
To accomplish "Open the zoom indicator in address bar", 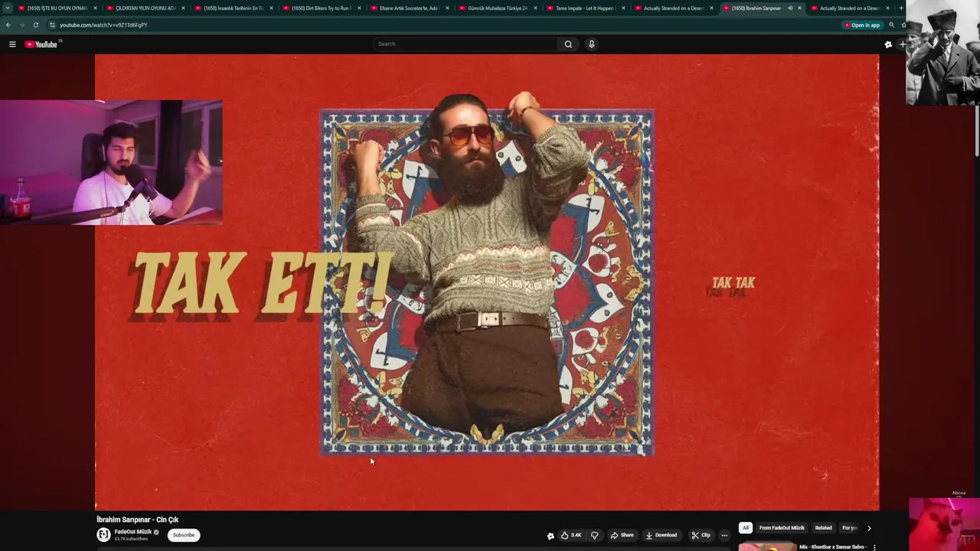I will tap(891, 25).
